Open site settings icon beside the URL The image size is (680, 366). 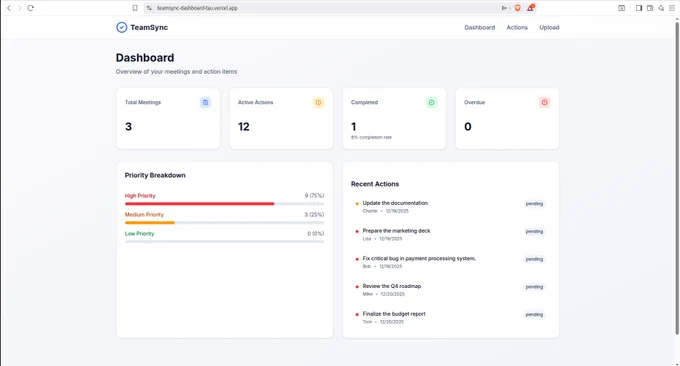coord(149,8)
